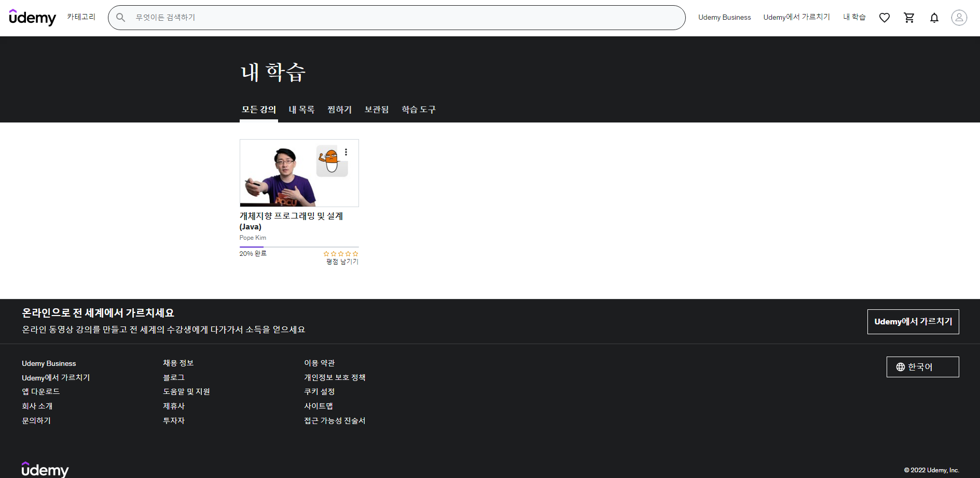Screen dimensions: 980x478
Task: Open footer link 블로그
Action: pyautogui.click(x=174, y=377)
